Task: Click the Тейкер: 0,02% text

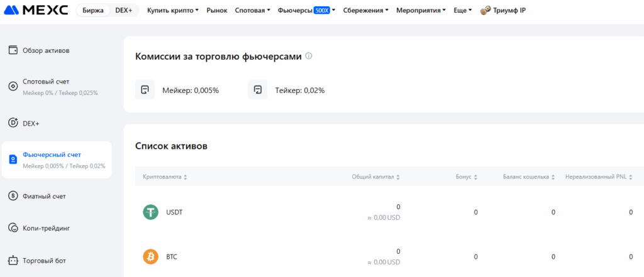Action: pos(300,90)
